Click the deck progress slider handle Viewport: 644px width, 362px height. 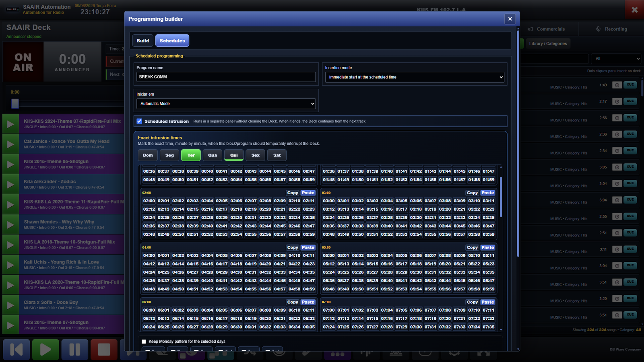click(15, 104)
